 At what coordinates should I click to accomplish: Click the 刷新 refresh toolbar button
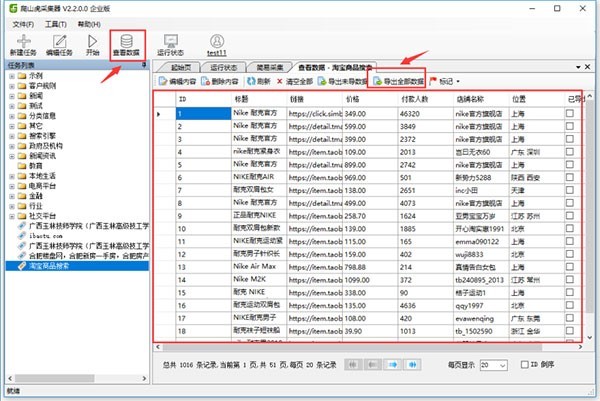pos(259,81)
